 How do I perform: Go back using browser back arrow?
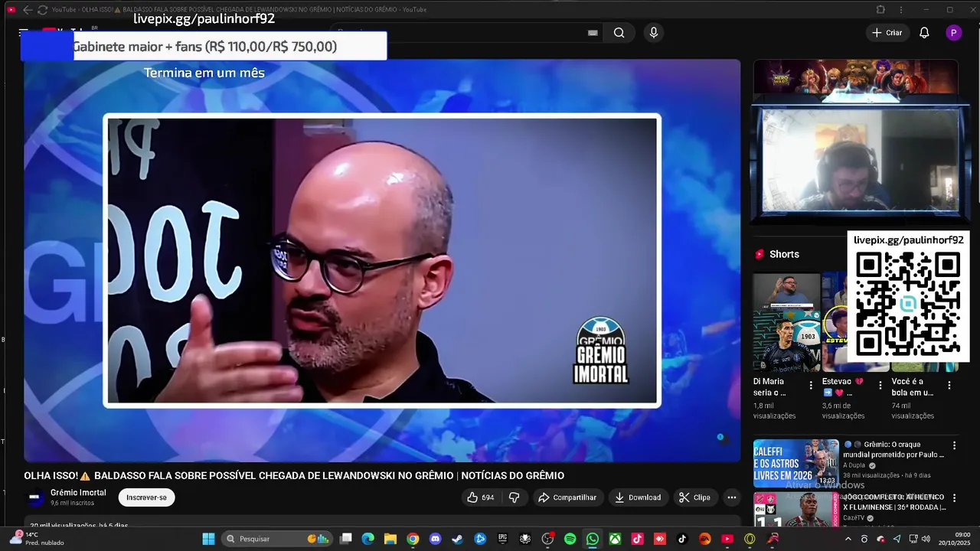pyautogui.click(x=28, y=10)
